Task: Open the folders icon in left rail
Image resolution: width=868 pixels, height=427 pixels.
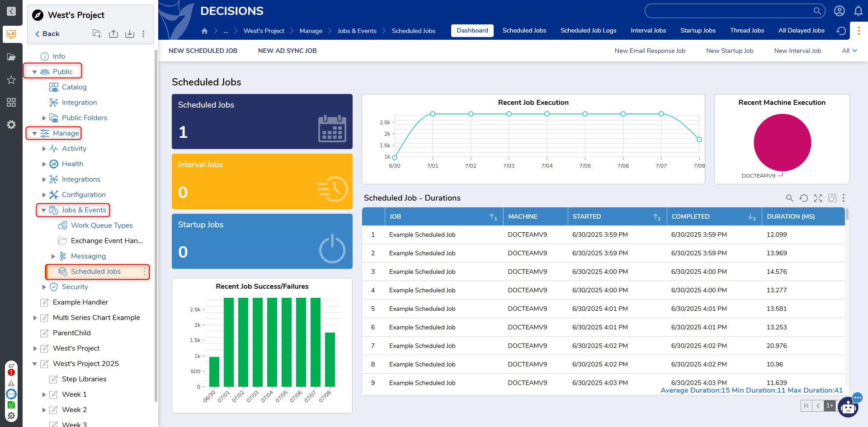Action: click(11, 57)
